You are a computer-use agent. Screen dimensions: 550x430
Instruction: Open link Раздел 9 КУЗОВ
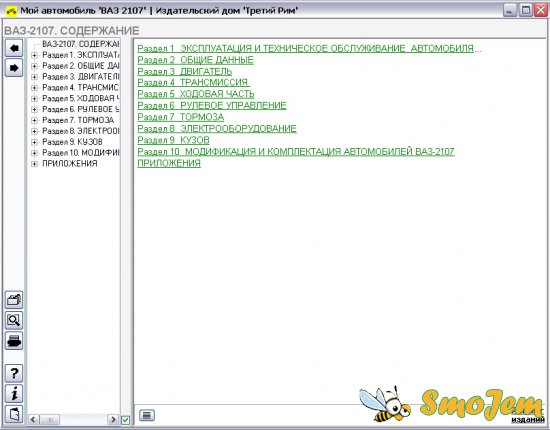tap(173, 140)
